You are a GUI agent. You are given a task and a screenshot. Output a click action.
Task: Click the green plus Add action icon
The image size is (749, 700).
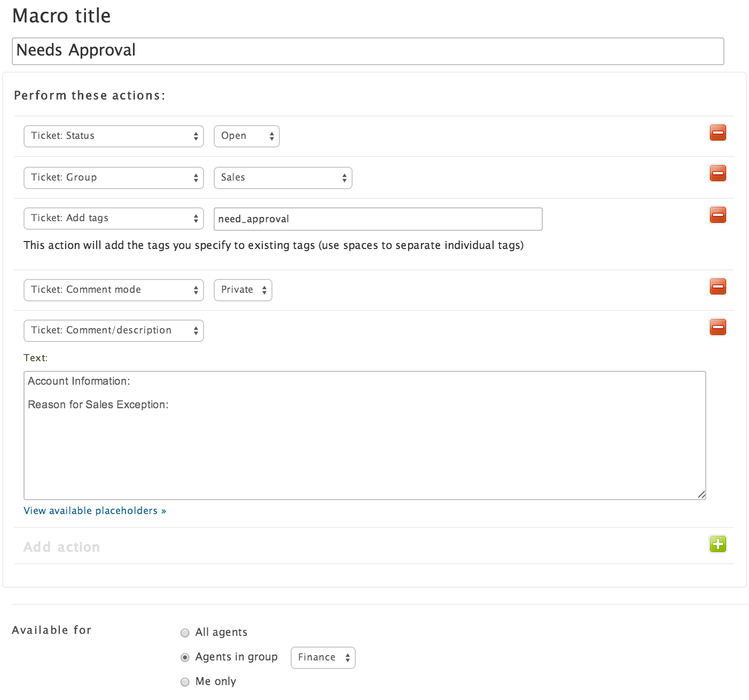717,545
